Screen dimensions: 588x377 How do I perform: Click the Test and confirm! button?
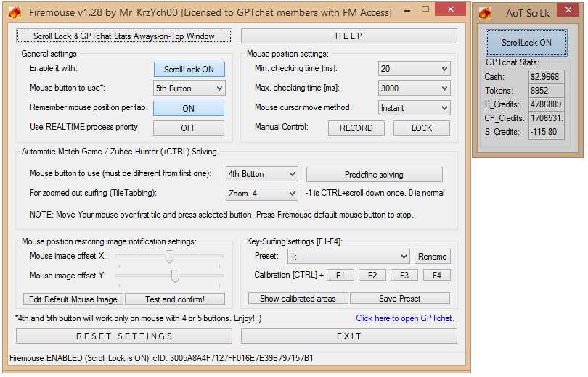click(x=175, y=299)
